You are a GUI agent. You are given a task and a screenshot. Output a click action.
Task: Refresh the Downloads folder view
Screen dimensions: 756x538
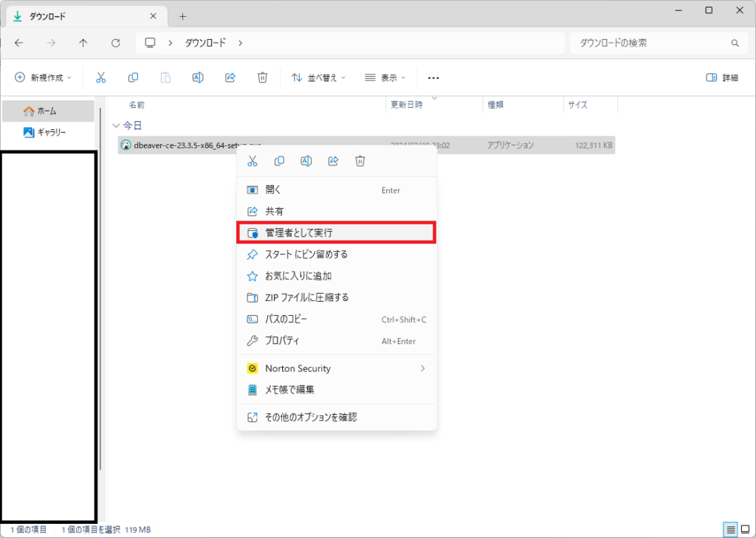click(116, 43)
